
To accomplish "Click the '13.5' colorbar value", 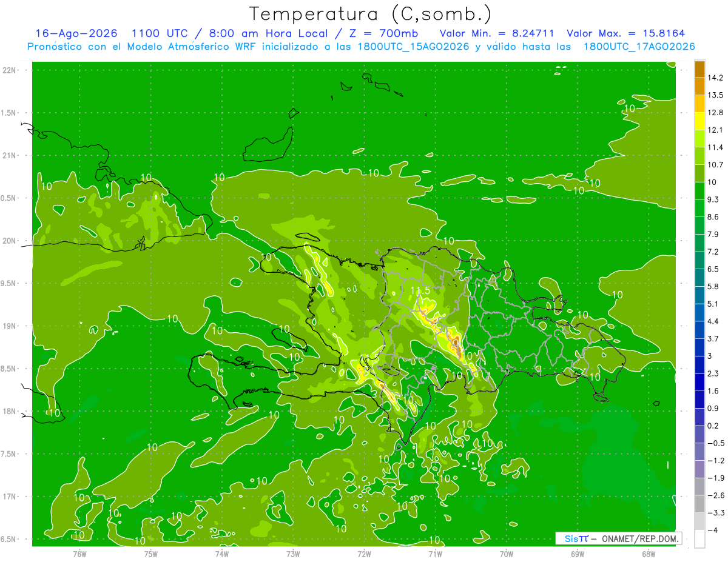I will (715, 95).
